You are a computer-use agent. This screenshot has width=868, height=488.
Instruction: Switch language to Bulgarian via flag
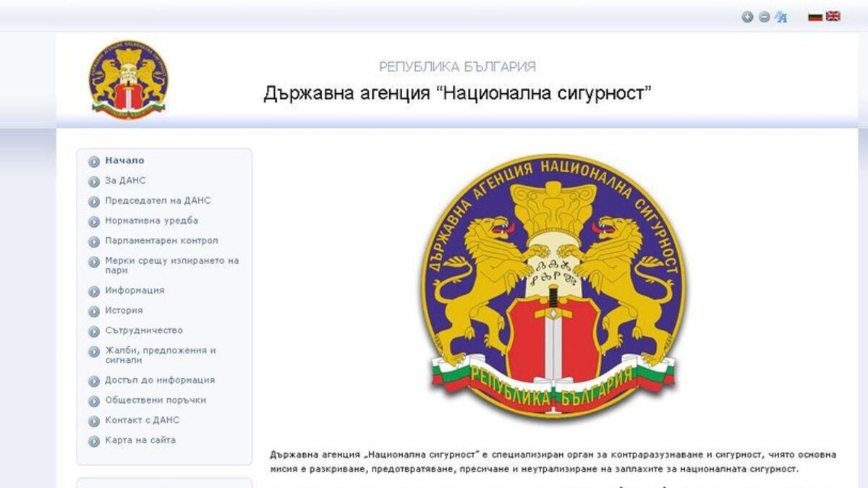click(x=815, y=17)
